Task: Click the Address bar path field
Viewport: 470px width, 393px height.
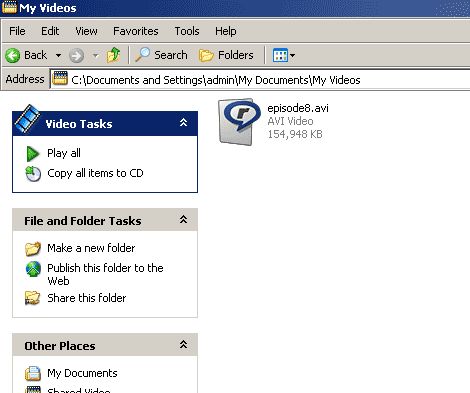Action: click(x=260, y=80)
